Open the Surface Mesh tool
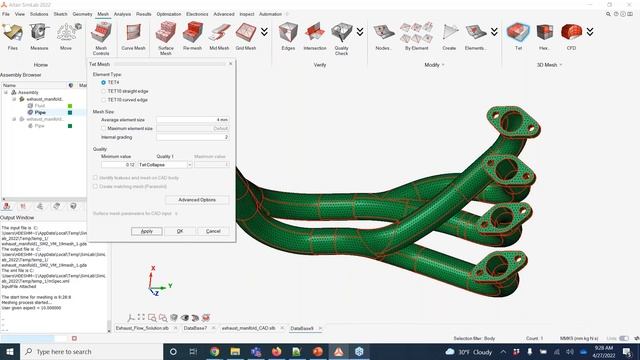Image resolution: width=640 pixels, height=360 pixels. tap(166, 39)
